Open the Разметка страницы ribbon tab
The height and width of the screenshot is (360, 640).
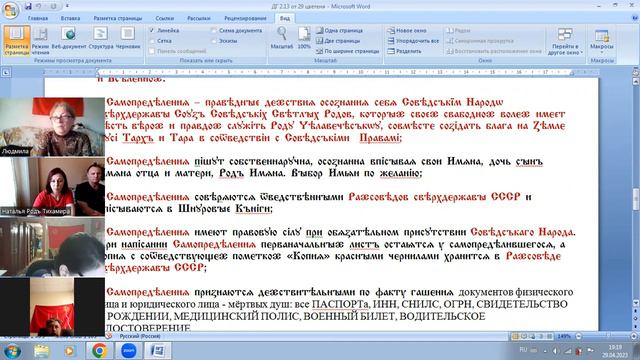118,18
